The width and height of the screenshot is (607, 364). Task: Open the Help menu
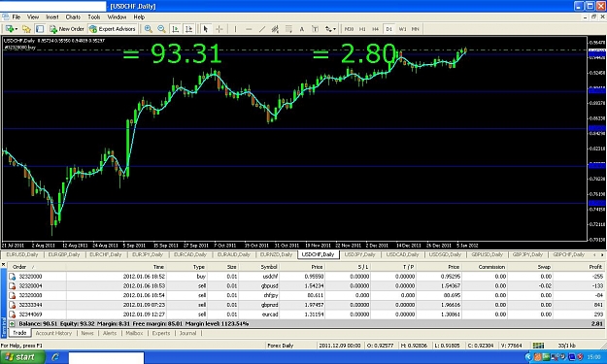(x=139, y=17)
